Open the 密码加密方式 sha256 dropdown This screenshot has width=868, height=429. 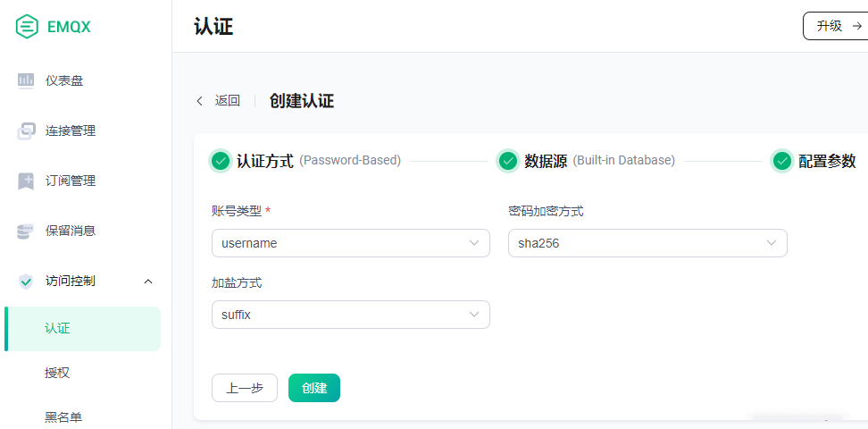(x=647, y=243)
